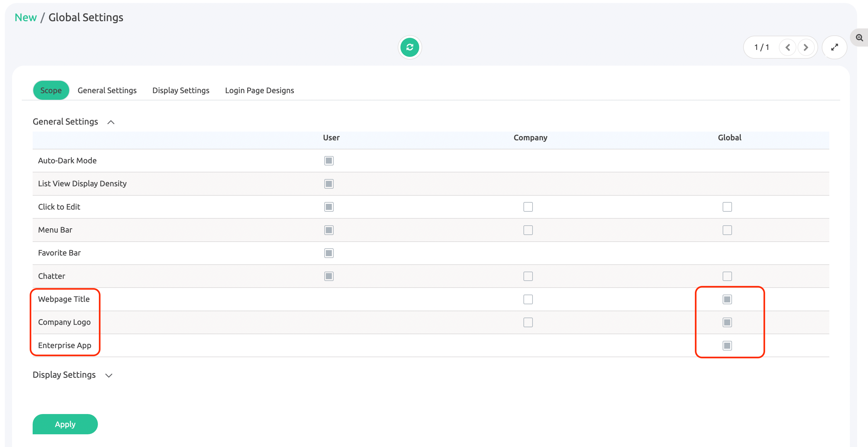Image resolution: width=868 pixels, height=447 pixels.
Task: Toggle Webpage Title Global checkbox
Action: coord(727,299)
